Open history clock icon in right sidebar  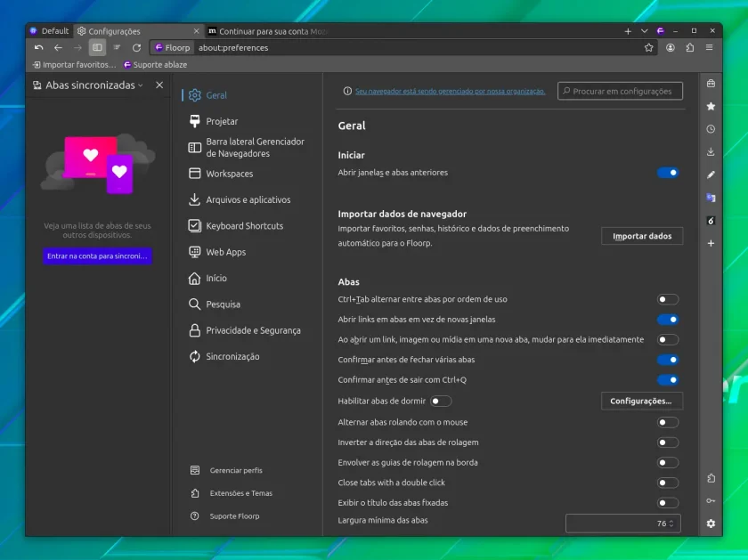tap(711, 129)
